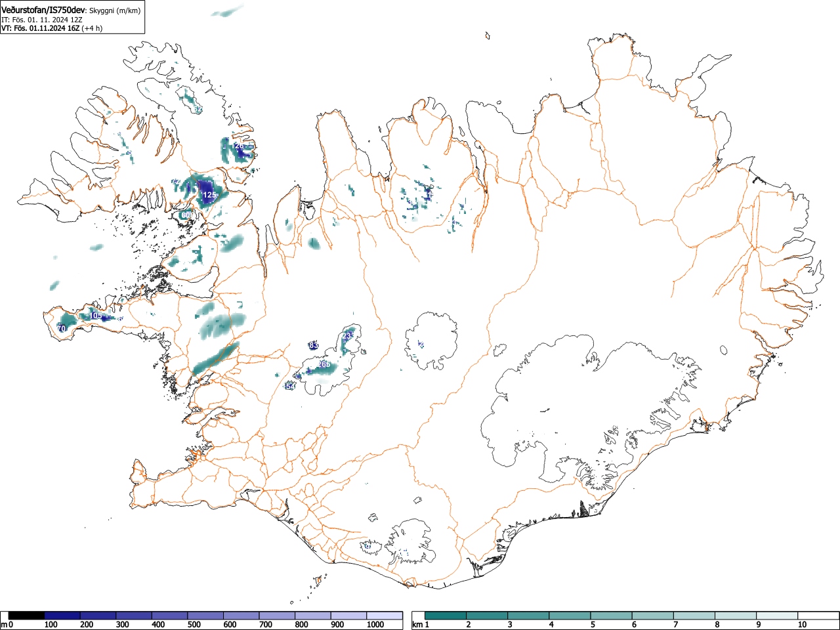Screen dimensions: 840x630
Task: Click the 'Skyggni (m/km)' parameter label
Action: pyautogui.click(x=115, y=10)
